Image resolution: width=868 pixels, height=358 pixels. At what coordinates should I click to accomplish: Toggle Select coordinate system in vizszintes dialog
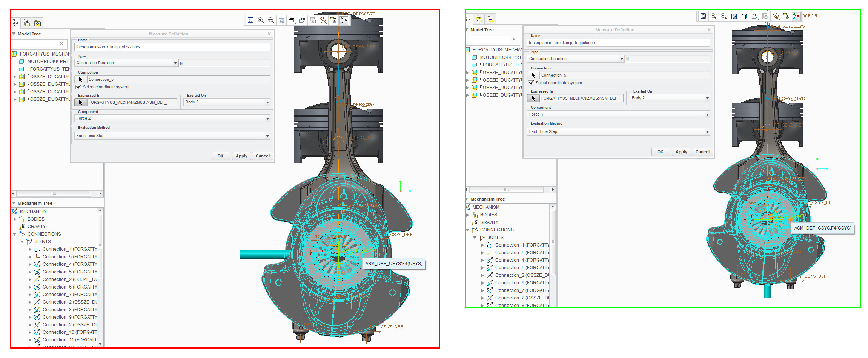78,87
